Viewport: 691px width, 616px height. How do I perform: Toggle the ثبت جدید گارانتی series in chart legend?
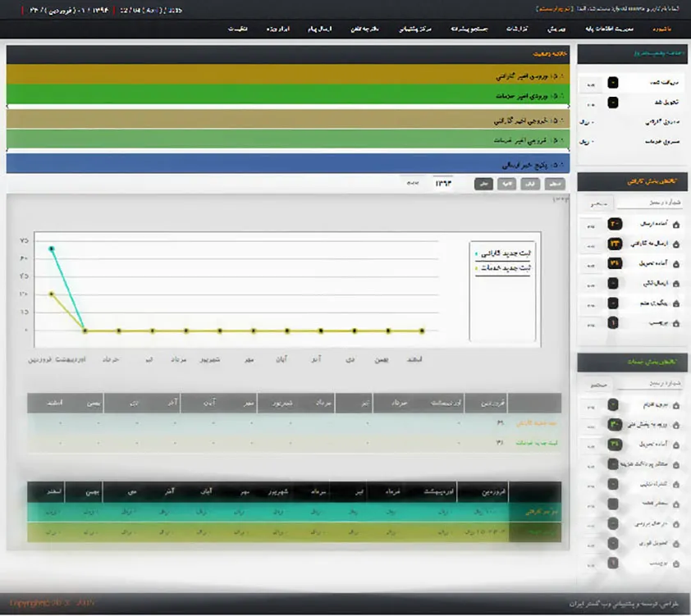pyautogui.click(x=502, y=253)
